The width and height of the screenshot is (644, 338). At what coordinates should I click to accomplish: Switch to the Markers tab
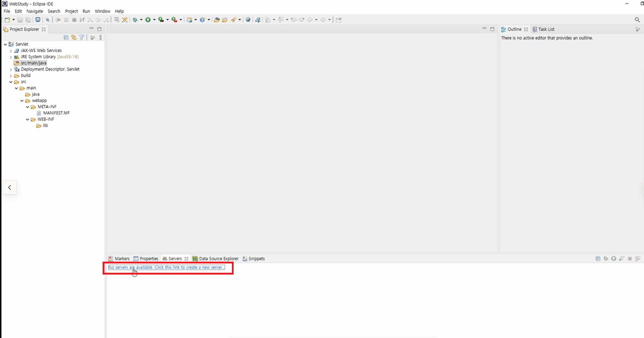pos(119,259)
